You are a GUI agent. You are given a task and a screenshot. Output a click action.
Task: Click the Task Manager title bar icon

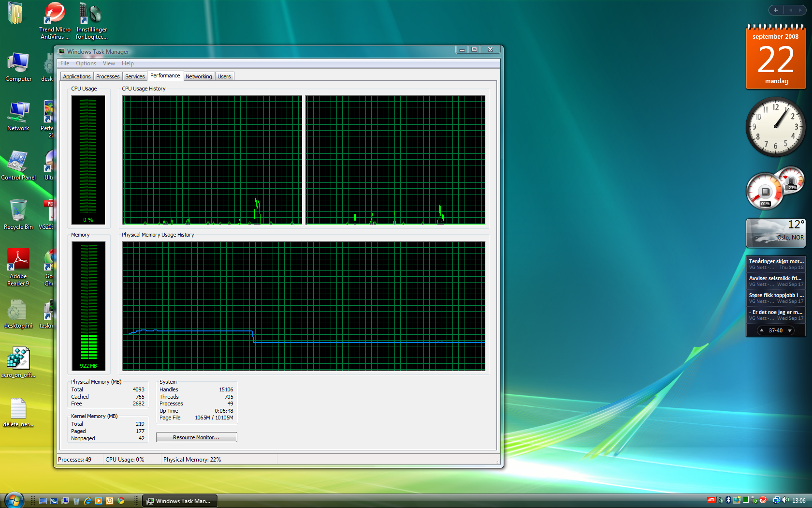[61, 51]
